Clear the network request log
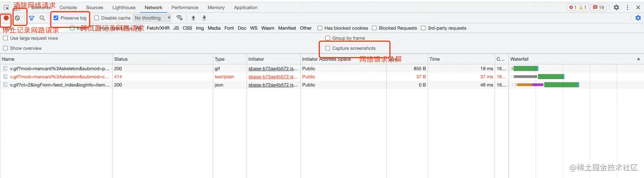Image resolution: width=644 pixels, height=178 pixels. click(x=17, y=18)
